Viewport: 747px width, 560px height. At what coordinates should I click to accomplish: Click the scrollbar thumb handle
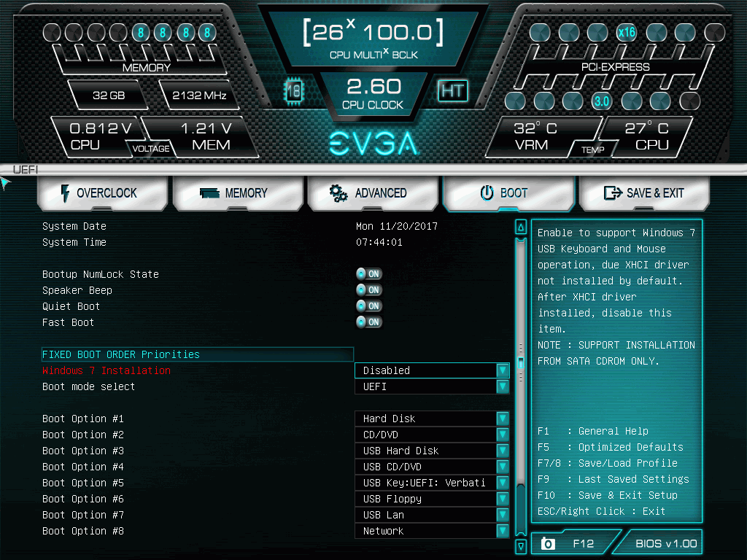point(521,363)
